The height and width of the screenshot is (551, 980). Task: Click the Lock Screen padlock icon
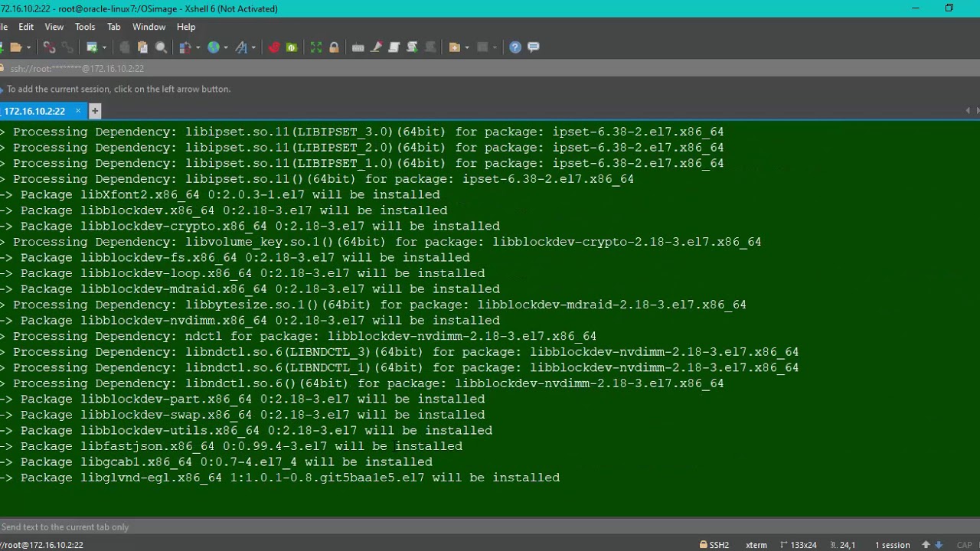334,47
